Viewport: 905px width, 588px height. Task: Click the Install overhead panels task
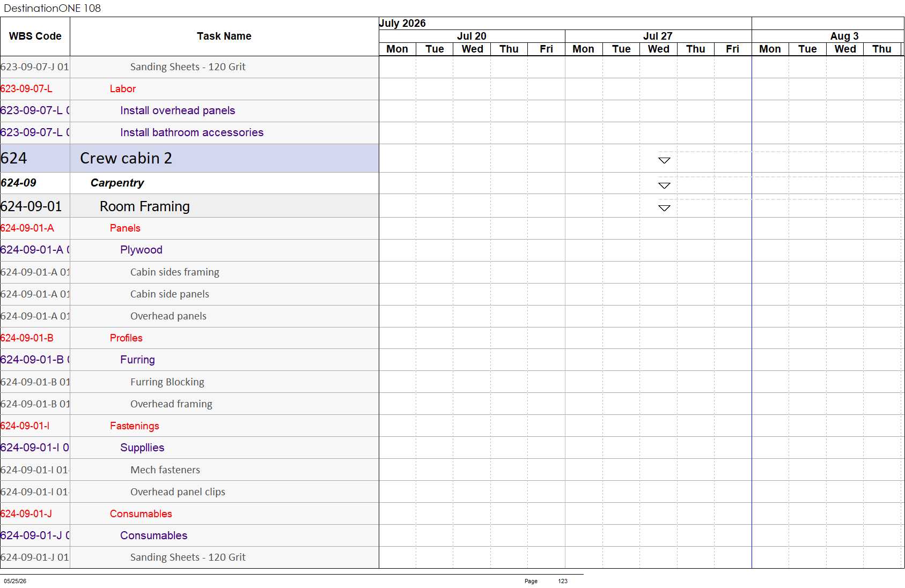click(178, 110)
